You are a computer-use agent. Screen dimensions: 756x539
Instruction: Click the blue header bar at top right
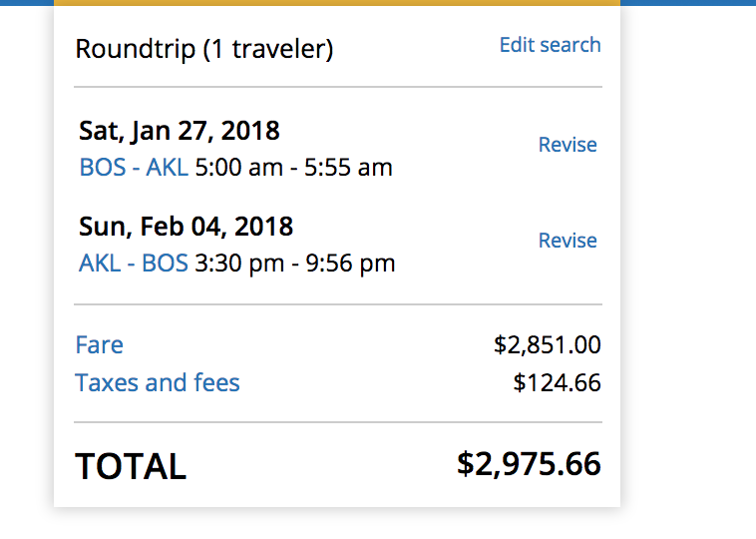click(688, 3)
